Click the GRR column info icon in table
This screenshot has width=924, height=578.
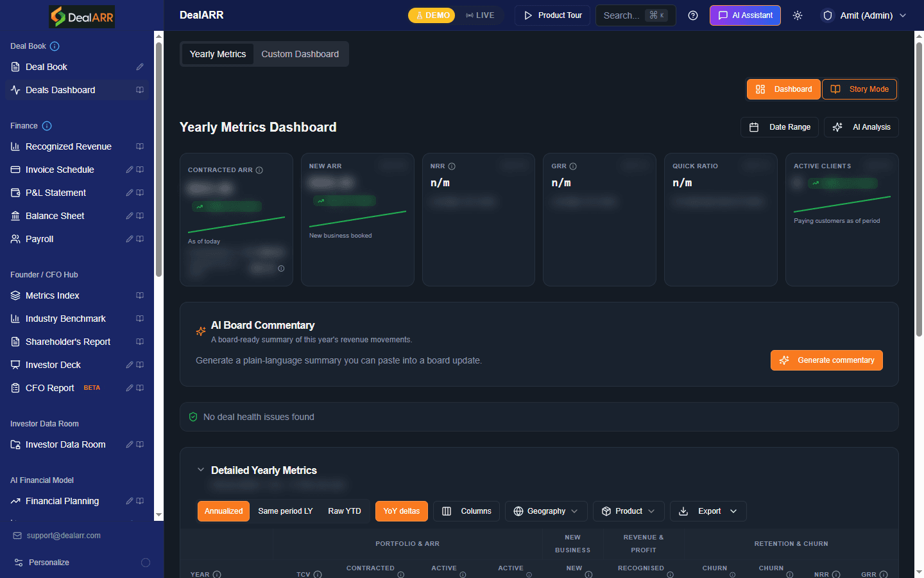pyautogui.click(x=884, y=575)
